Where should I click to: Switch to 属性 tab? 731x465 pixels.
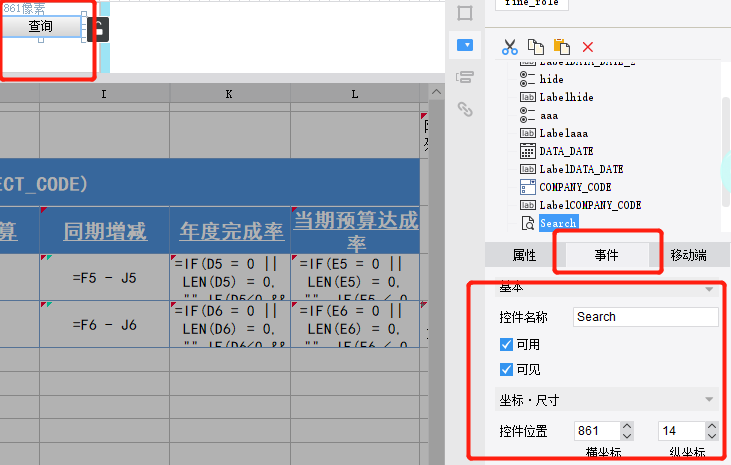point(524,255)
